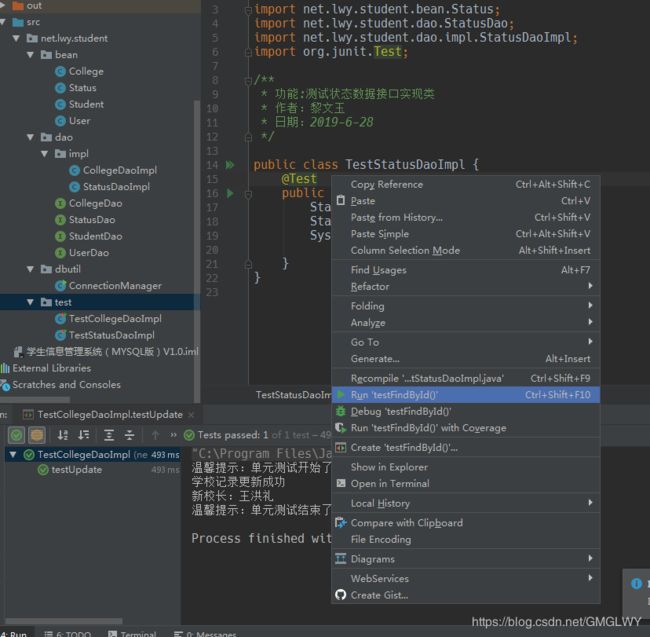The image size is (650, 637).
Task: Click sort by duration icon in test toolbar
Action: coord(84,435)
